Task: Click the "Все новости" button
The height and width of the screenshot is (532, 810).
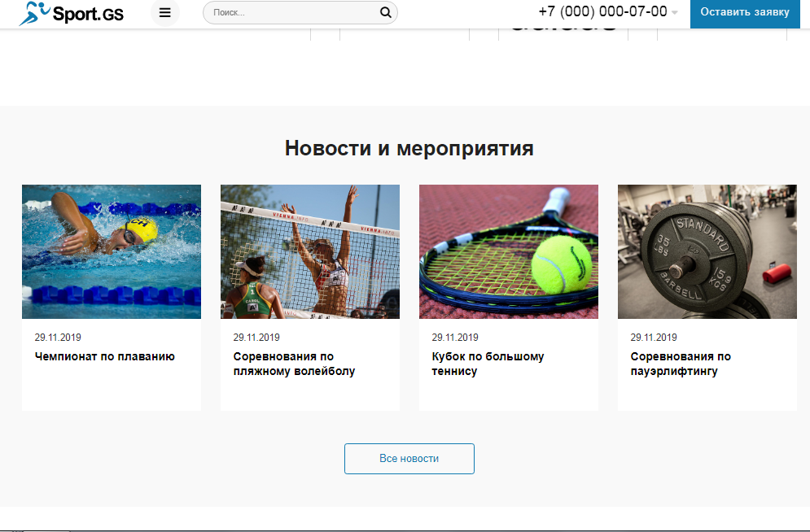Action: pos(409,458)
